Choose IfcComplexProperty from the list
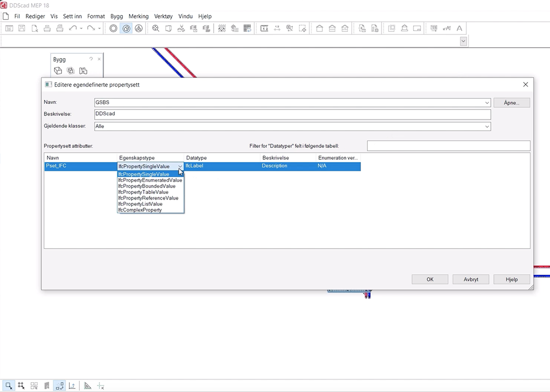The width and height of the screenshot is (550, 392). coord(150,210)
